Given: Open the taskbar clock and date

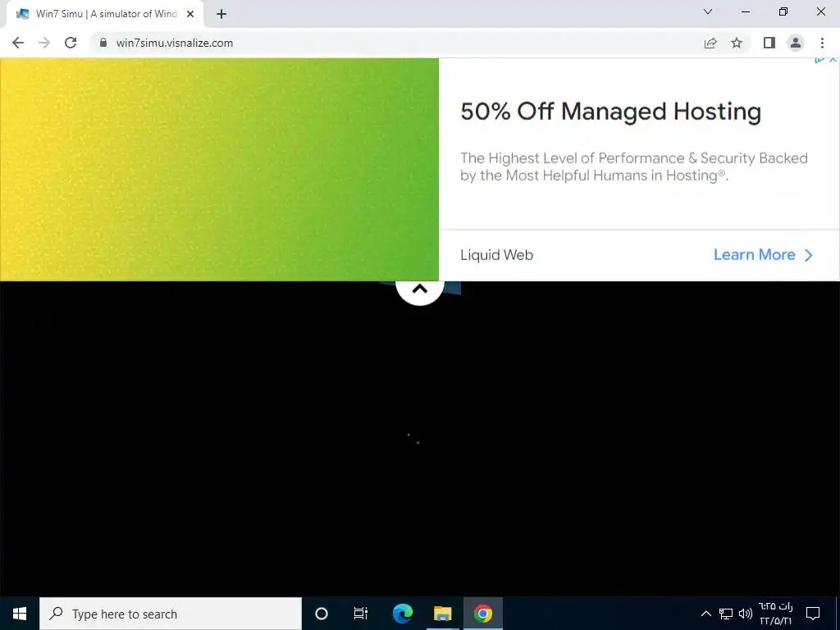Looking at the screenshot, I should (x=776, y=614).
